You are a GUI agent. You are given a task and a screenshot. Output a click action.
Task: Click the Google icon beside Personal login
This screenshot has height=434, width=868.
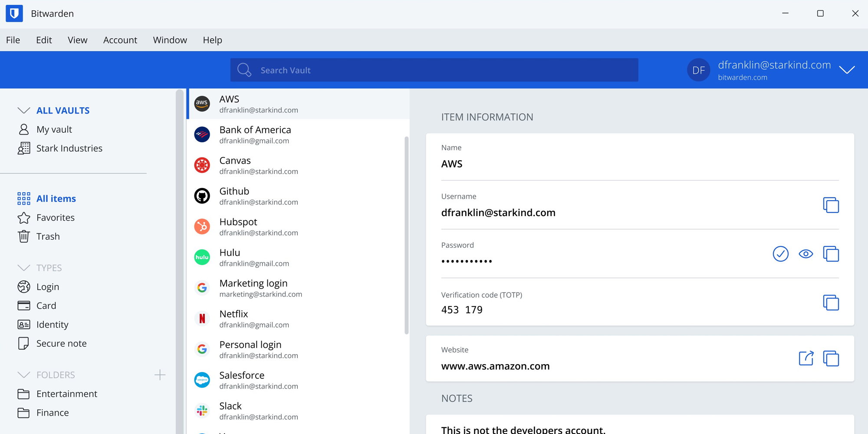point(202,349)
